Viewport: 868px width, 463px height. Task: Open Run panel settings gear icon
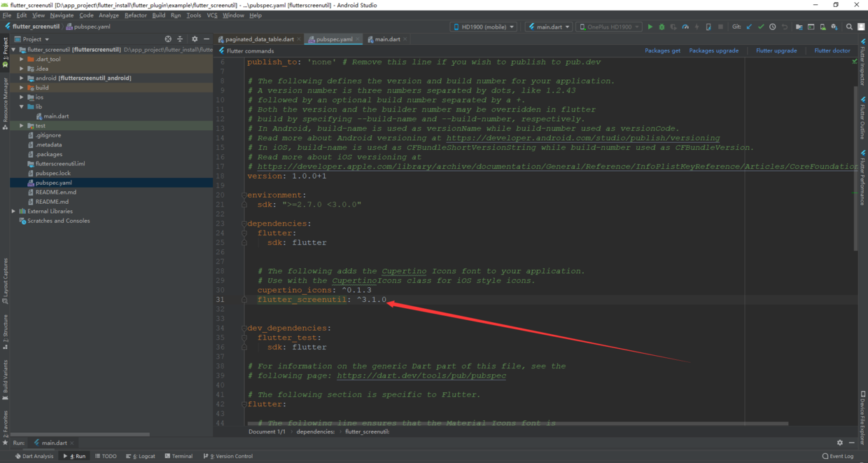point(840,443)
